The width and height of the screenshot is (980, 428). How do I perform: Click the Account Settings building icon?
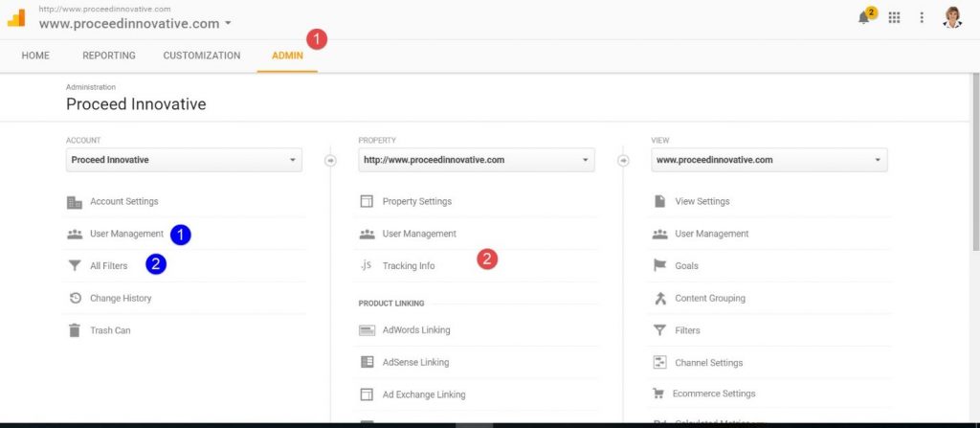[75, 202]
